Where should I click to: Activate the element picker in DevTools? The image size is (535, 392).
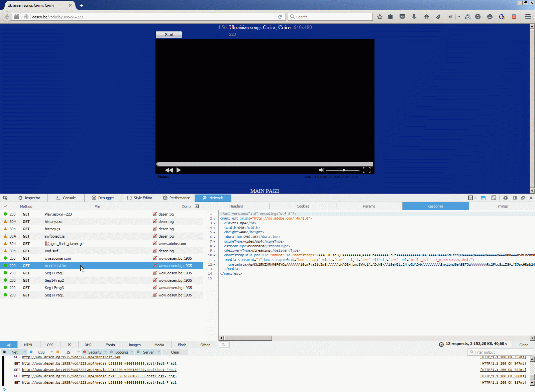click(5, 198)
